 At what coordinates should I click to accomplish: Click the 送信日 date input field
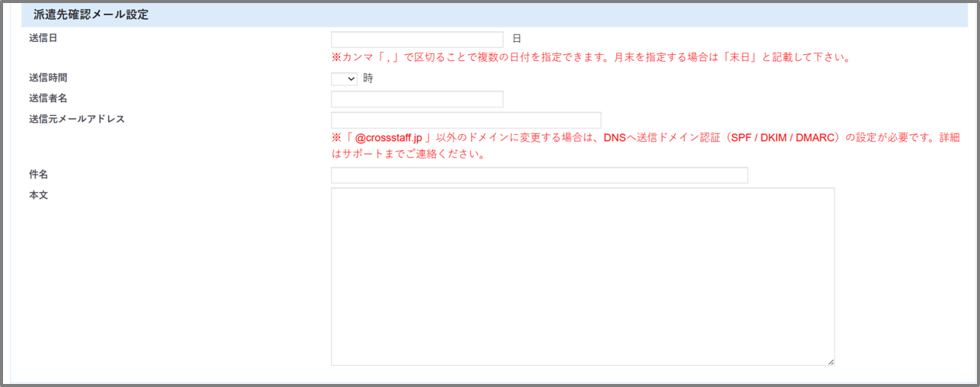(x=417, y=40)
